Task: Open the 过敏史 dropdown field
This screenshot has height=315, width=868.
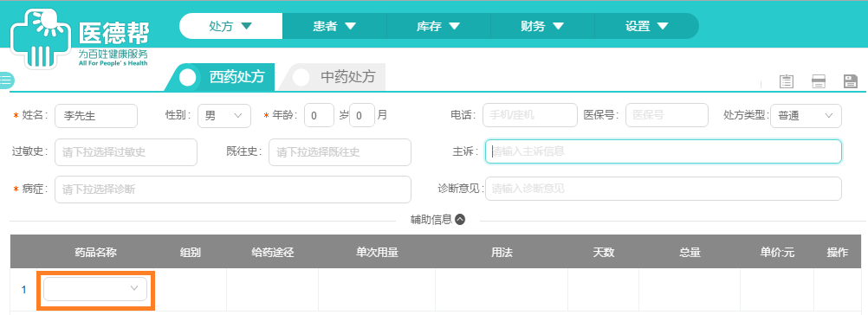Action: click(x=126, y=152)
